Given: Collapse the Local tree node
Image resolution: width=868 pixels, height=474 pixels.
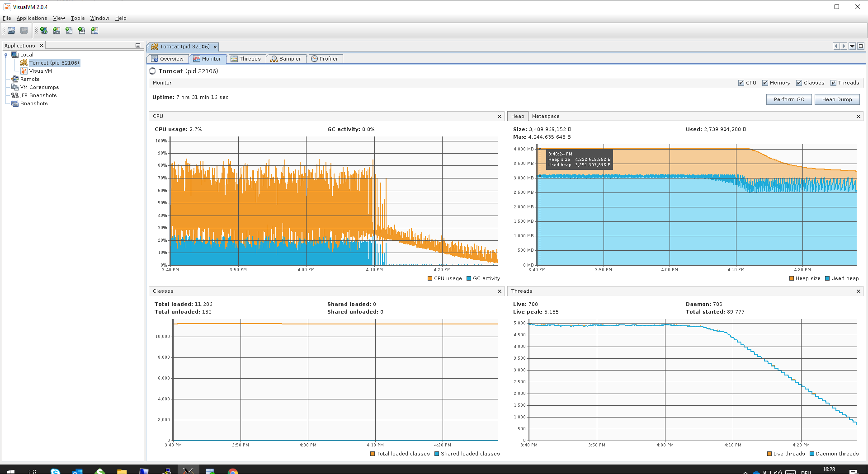Looking at the screenshot, I should tap(6, 55).
